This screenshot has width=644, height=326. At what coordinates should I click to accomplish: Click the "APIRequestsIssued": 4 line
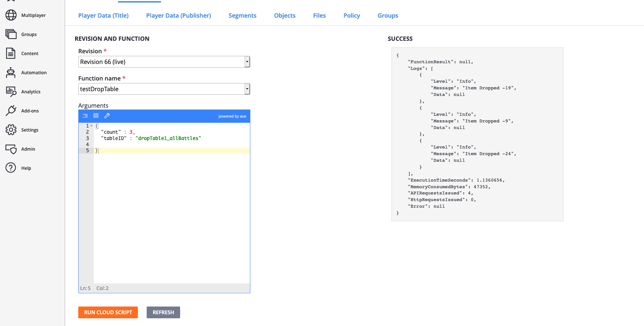click(x=441, y=193)
